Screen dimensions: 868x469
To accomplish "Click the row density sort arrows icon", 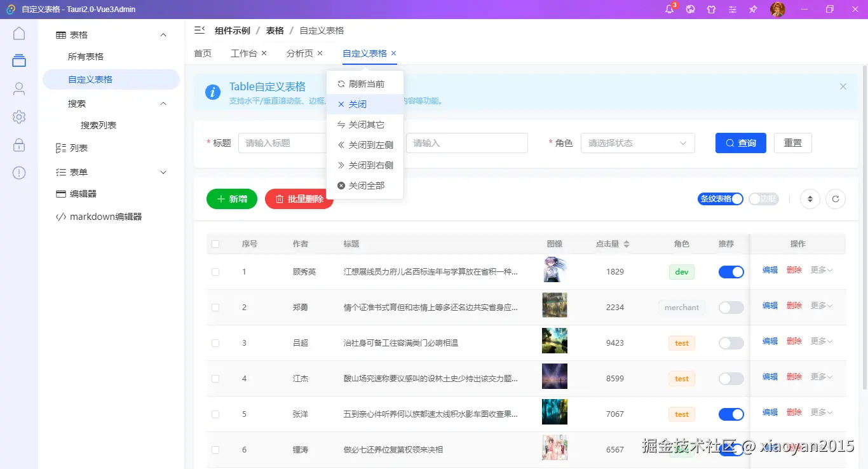I will point(810,199).
